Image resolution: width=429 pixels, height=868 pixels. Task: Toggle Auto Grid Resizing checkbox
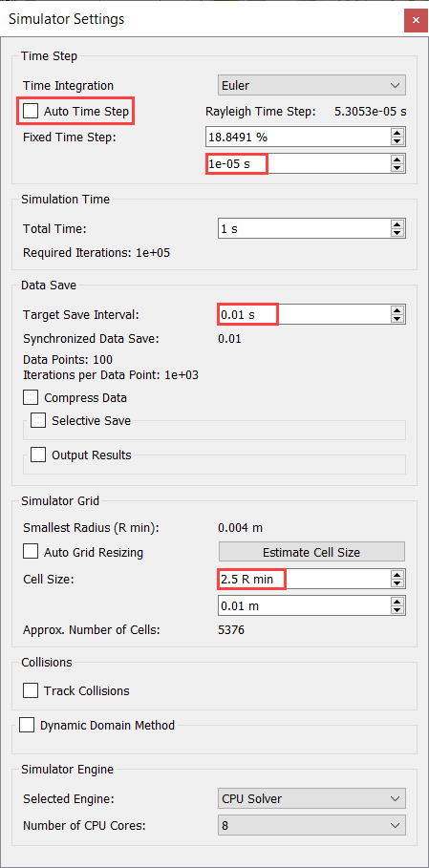point(31,552)
